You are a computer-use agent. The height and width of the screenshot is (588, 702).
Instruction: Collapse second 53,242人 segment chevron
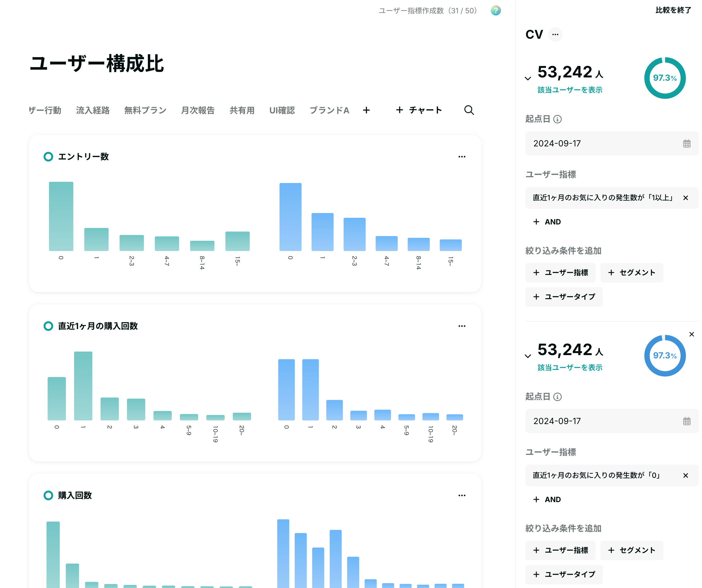coord(528,356)
